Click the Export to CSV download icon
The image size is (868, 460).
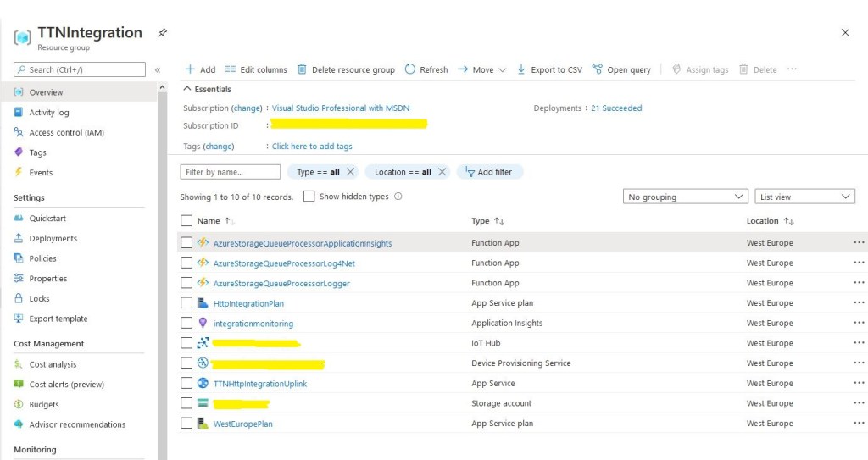pyautogui.click(x=521, y=69)
